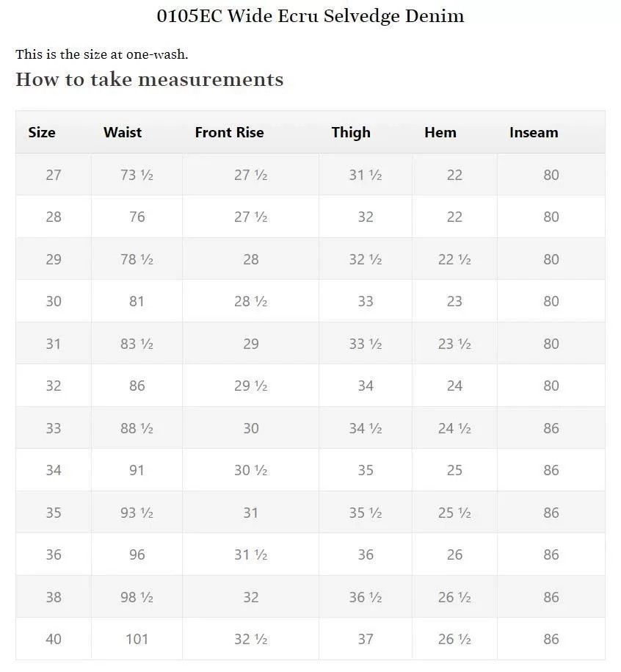Select size 40 in the Size column

coord(54,639)
